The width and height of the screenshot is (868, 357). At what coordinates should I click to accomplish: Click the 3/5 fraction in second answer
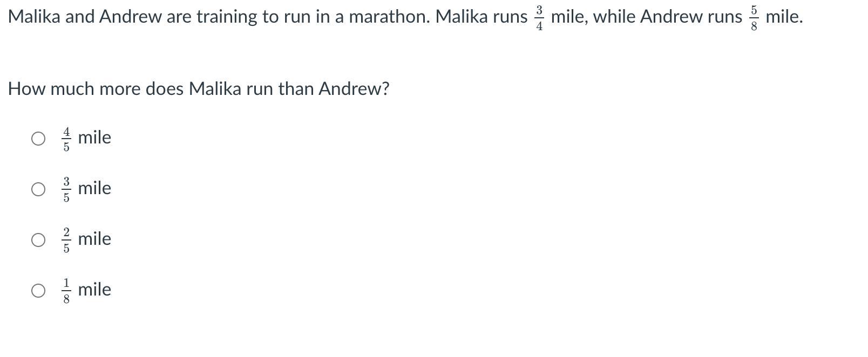point(66,190)
